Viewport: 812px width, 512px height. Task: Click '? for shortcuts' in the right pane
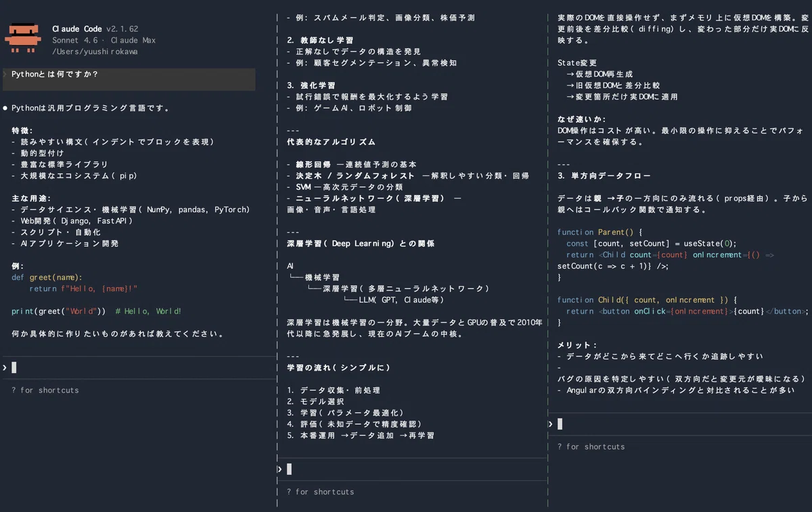click(591, 446)
